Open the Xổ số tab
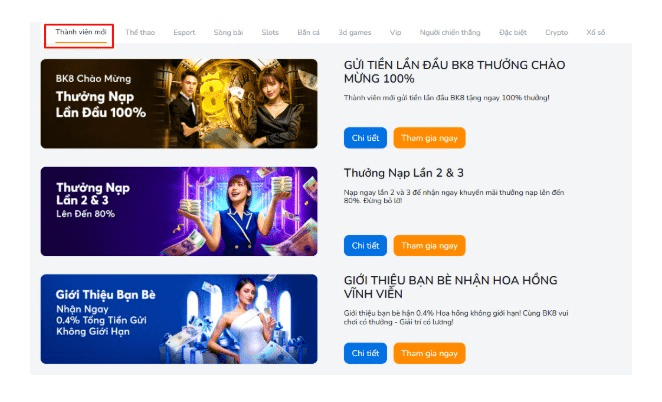662x402 pixels. point(596,33)
